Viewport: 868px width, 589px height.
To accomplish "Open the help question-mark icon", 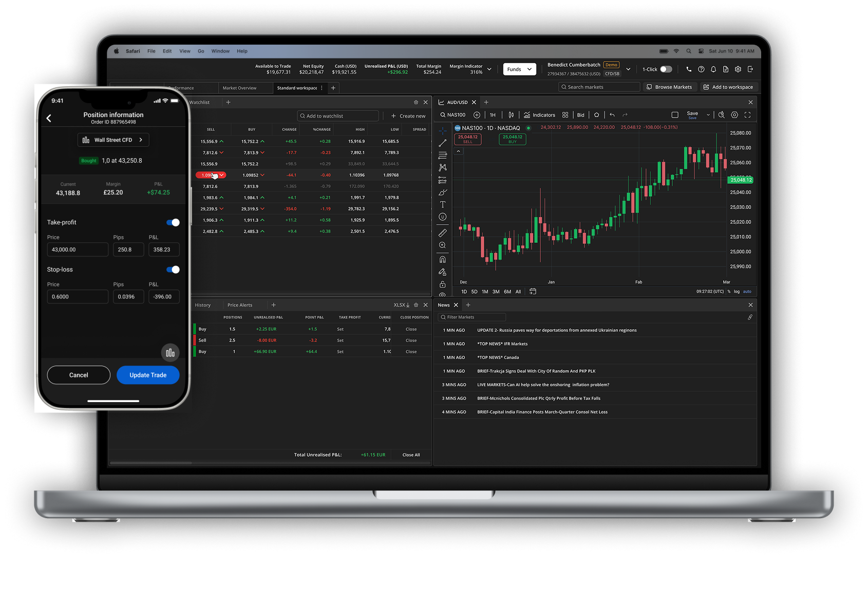I will pos(701,69).
